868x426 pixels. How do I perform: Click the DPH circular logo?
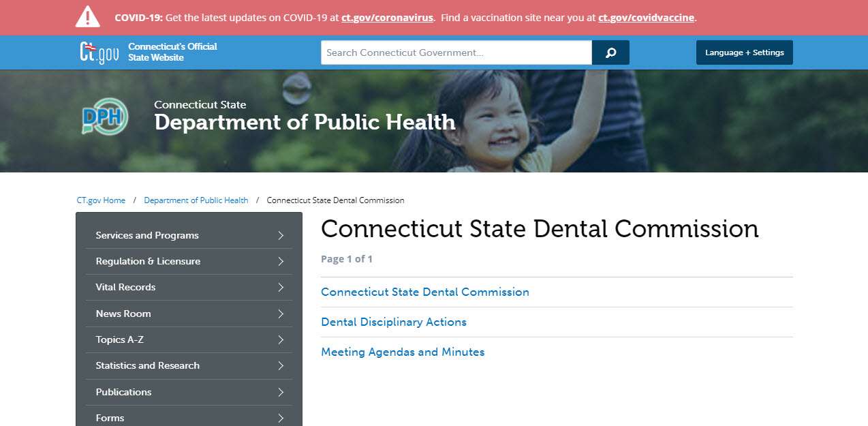point(103,117)
